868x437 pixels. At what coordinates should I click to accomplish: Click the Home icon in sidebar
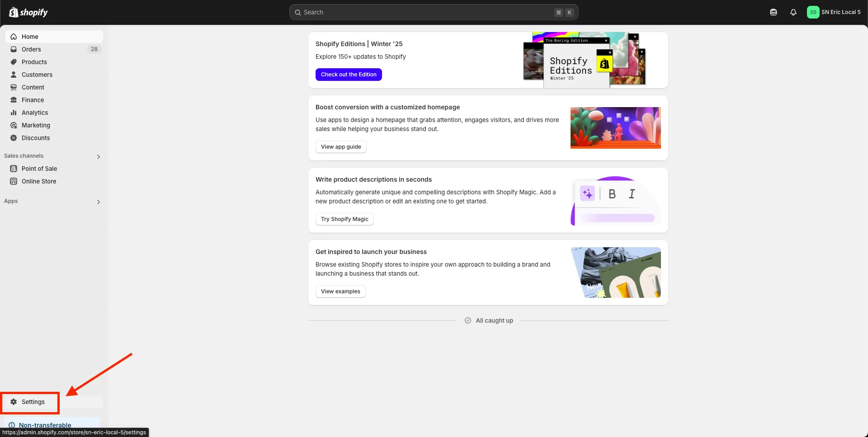click(14, 37)
